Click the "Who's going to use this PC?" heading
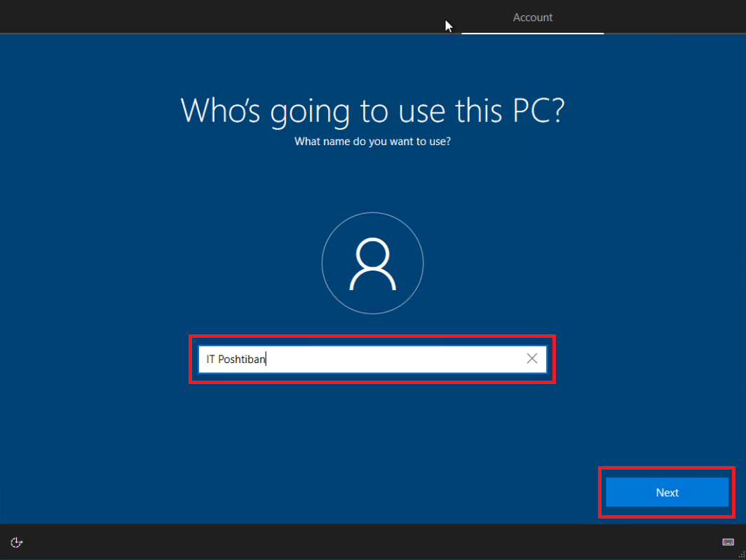 pyautogui.click(x=372, y=110)
